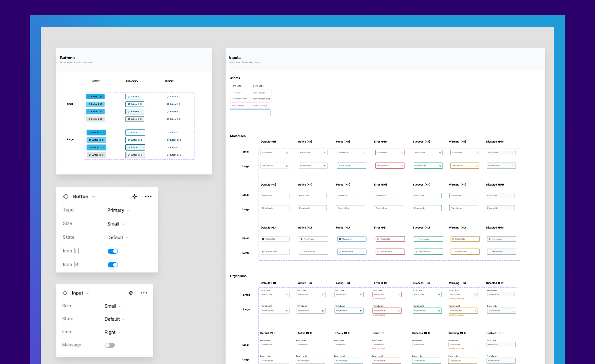The width and height of the screenshot is (595, 364).
Task: Open the Input Size Small dropdown
Action: click(113, 306)
